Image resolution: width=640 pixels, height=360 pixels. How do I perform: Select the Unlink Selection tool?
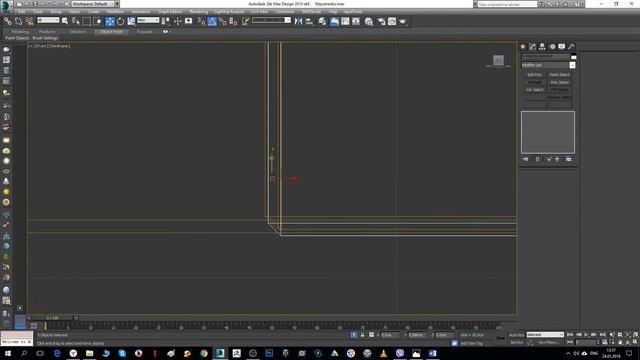(19, 21)
